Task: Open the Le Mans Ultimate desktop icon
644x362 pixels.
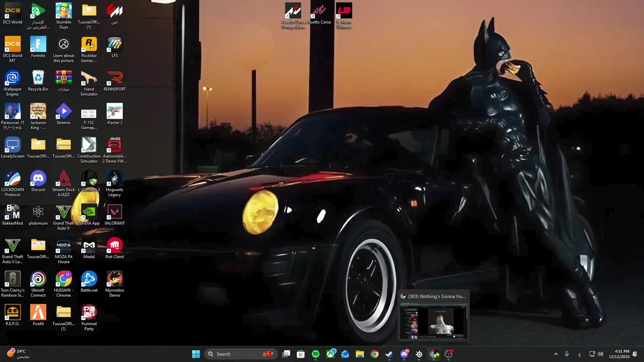Action: point(344,16)
